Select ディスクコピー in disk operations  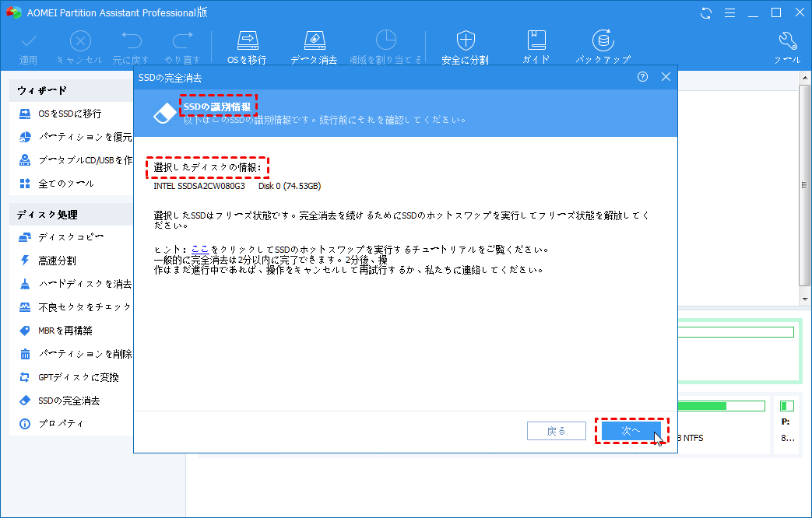61,237
